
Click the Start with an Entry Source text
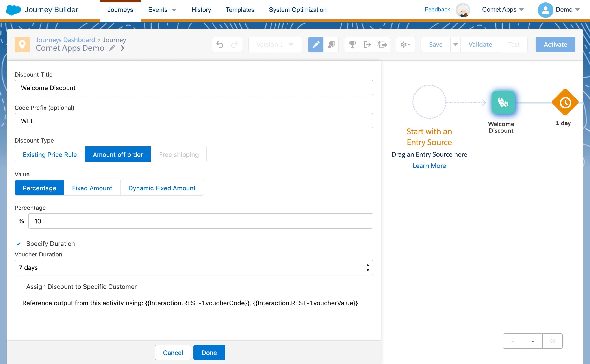(x=429, y=137)
